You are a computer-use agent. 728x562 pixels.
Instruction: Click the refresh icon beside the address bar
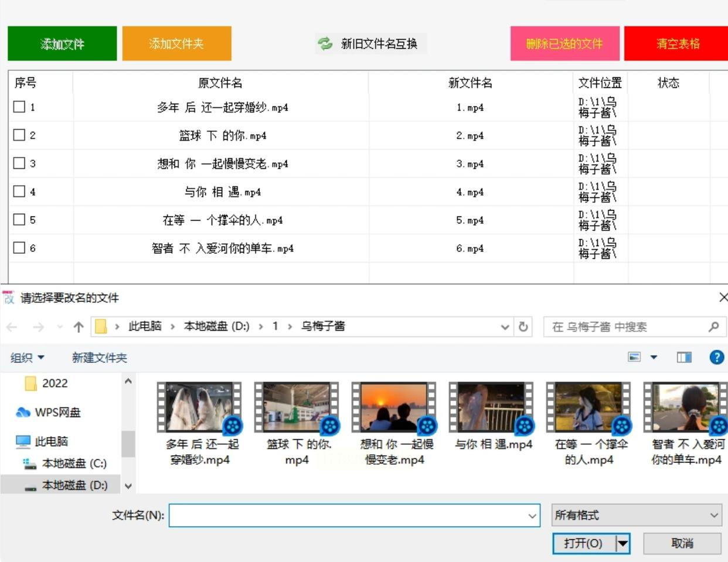point(523,327)
